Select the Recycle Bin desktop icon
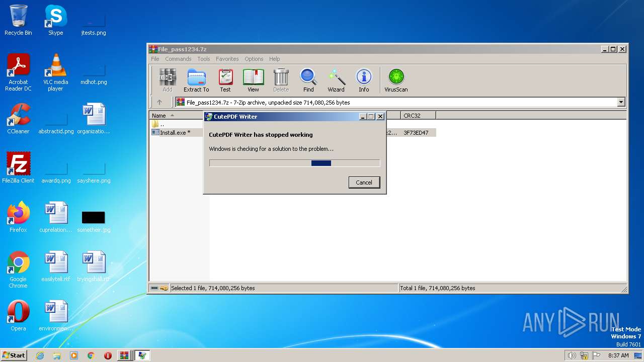The width and height of the screenshot is (644, 362). pyautogui.click(x=18, y=20)
